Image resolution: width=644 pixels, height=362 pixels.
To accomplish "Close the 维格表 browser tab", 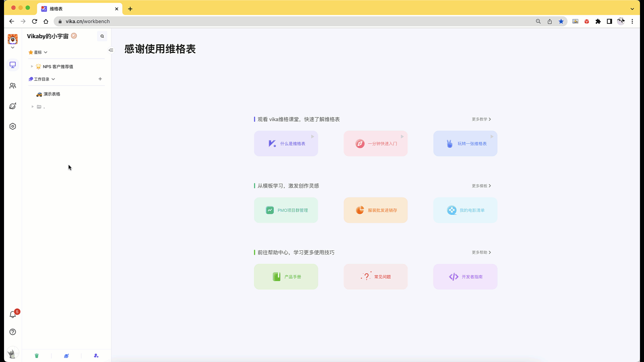I will (117, 9).
